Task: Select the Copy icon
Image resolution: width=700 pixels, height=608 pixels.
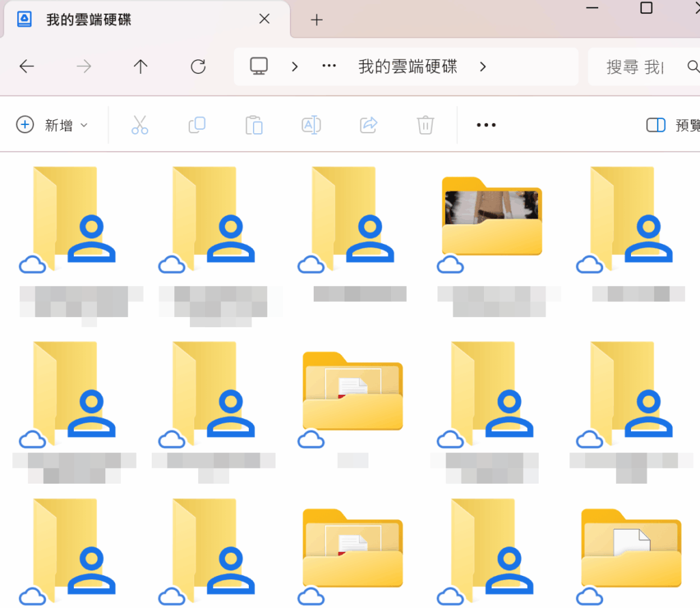Action: click(x=196, y=124)
